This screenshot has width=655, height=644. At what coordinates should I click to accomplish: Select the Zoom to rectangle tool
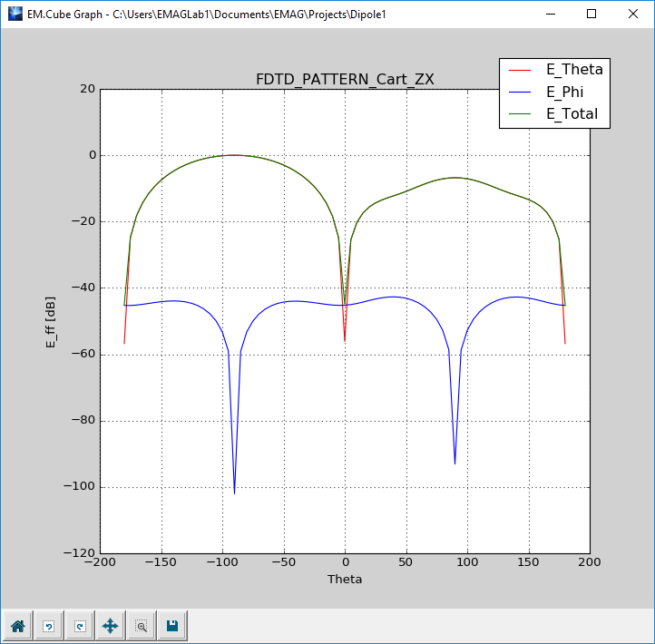click(141, 625)
